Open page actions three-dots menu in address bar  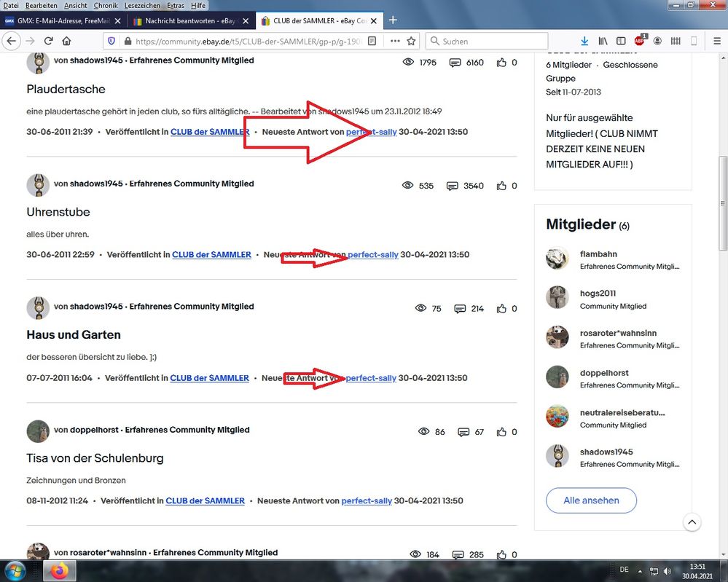click(x=394, y=42)
